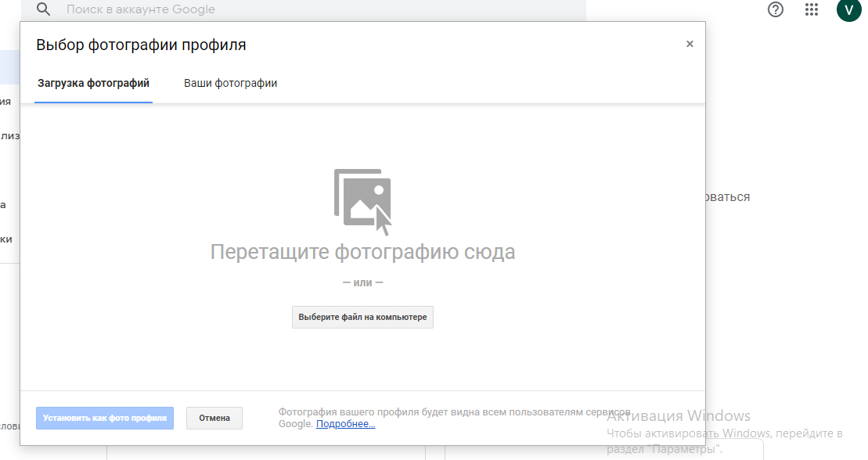Switch to the Загрузка фотографий tab
This screenshot has height=460, width=868.
(x=93, y=83)
